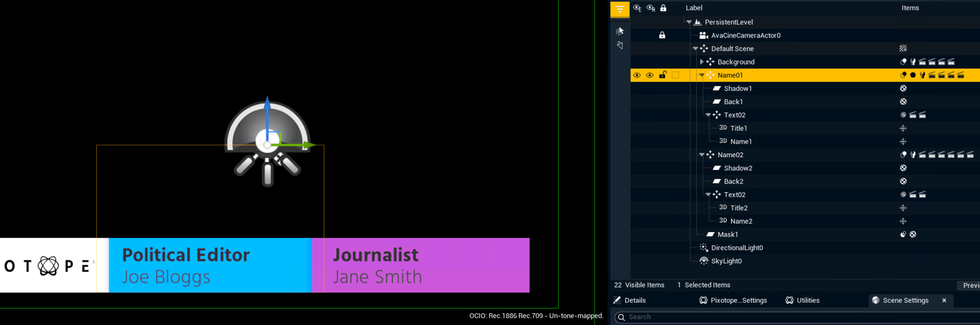Click the "Political Editor" text in viewport
This screenshot has width=980, height=325.
(x=186, y=255)
